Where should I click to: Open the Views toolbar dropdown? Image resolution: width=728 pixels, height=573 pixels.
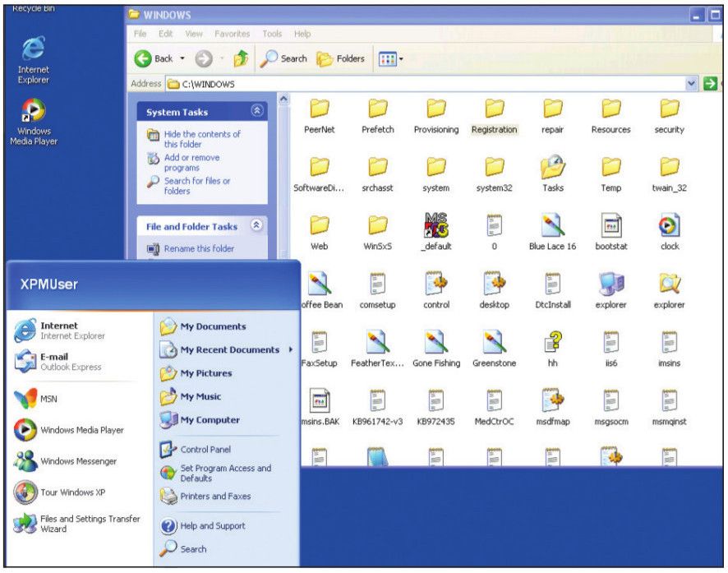[x=391, y=59]
